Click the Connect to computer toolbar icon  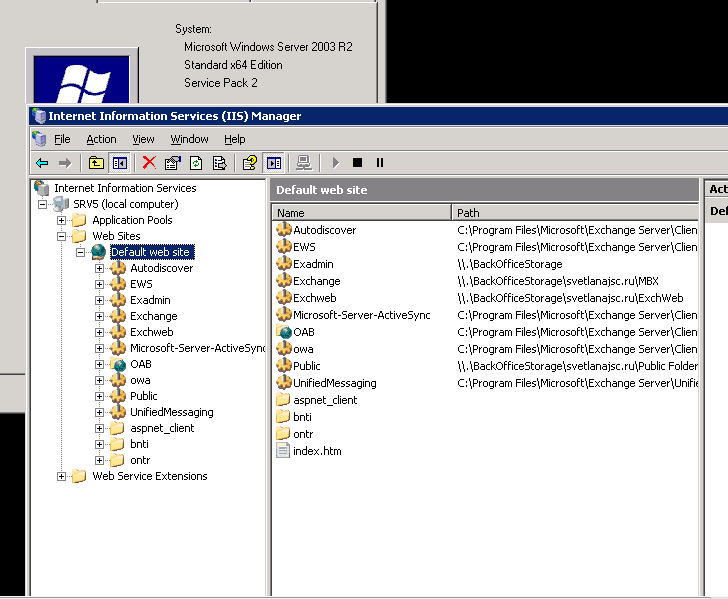pyautogui.click(x=304, y=163)
